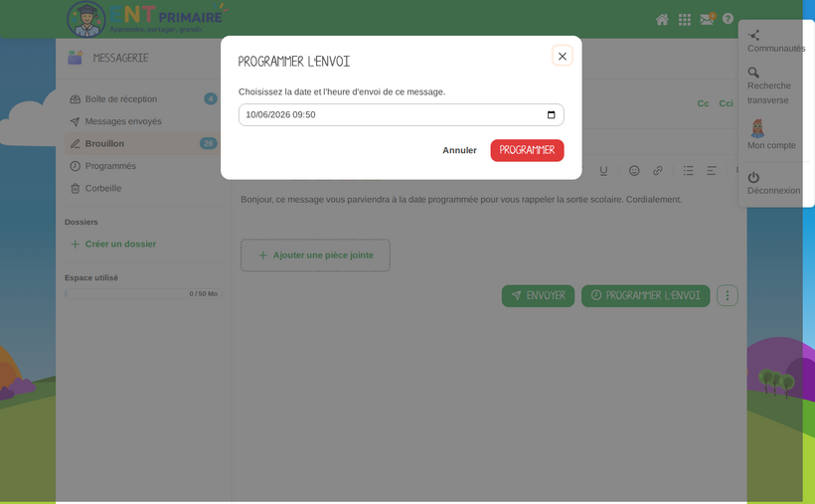815x504 pixels.
Task: Open Mon compte
Action: click(x=771, y=135)
